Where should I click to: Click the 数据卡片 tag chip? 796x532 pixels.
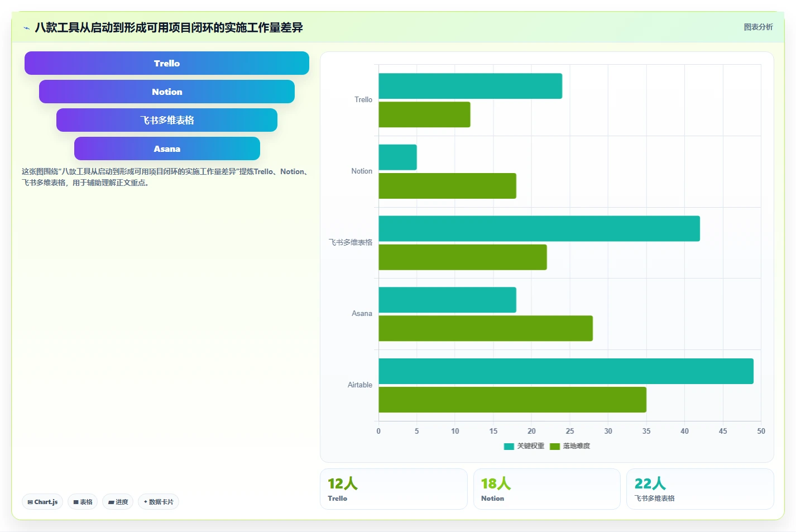pyautogui.click(x=159, y=502)
